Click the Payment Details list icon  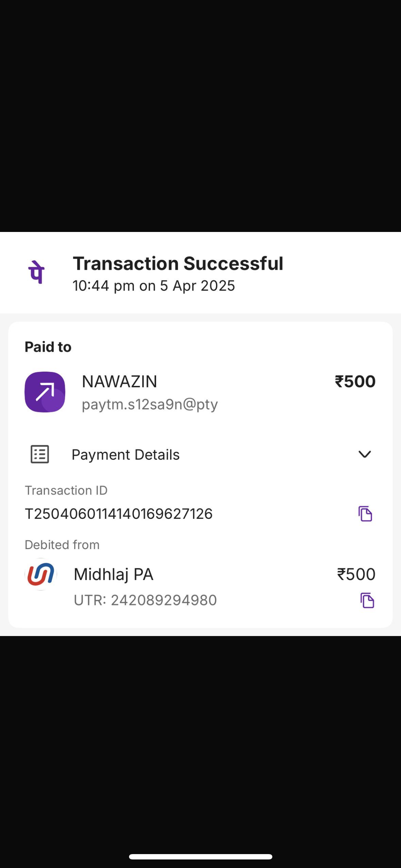tap(40, 454)
